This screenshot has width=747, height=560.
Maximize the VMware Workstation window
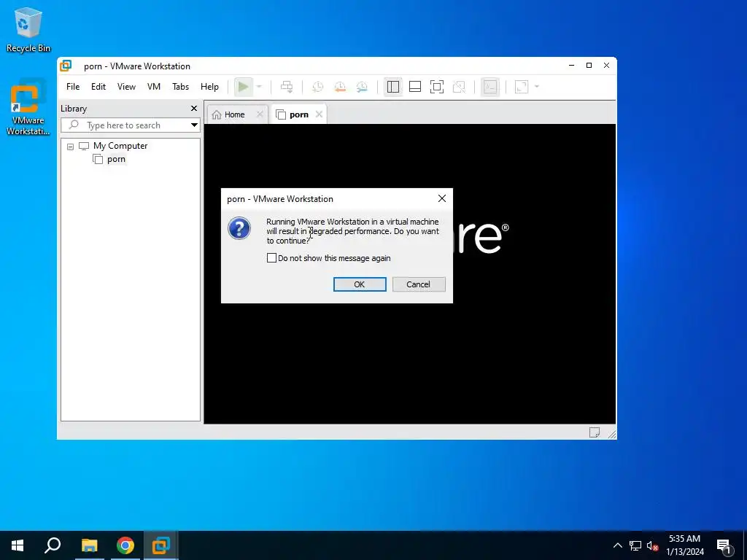(x=589, y=65)
